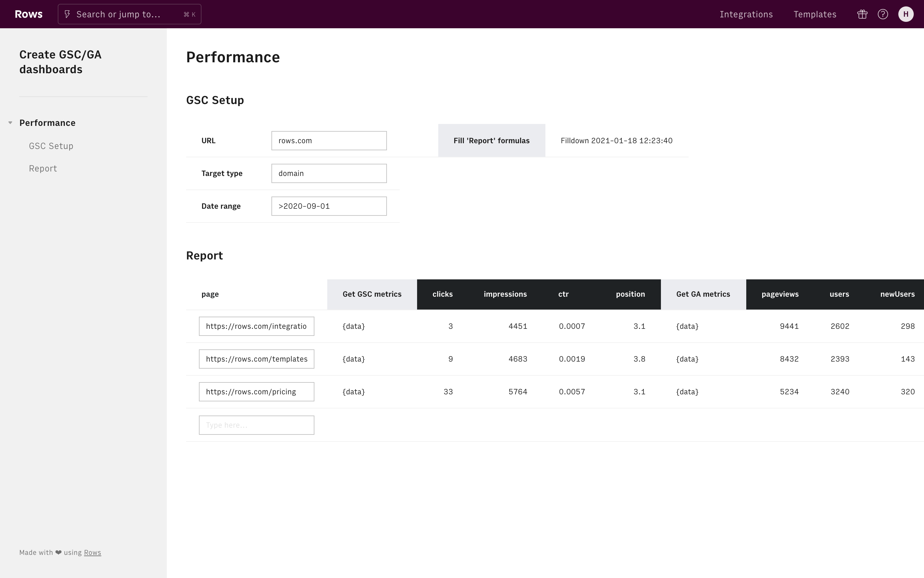The image size is (924, 578).
Task: Edit the pricing page URL field
Action: pyautogui.click(x=257, y=392)
